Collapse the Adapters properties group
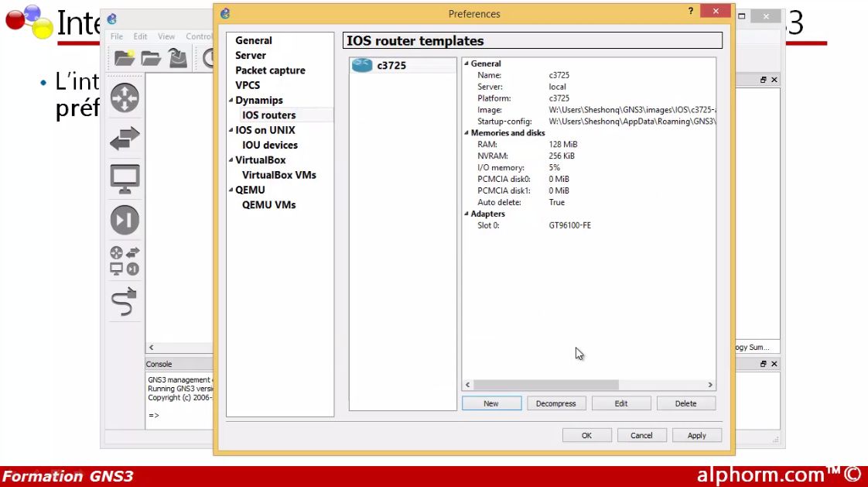Viewport: 868px width, 487px height. tap(466, 214)
